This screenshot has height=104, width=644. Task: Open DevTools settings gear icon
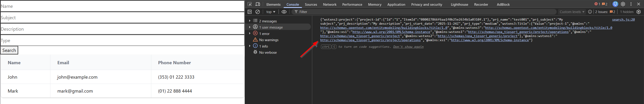tap(623, 4)
